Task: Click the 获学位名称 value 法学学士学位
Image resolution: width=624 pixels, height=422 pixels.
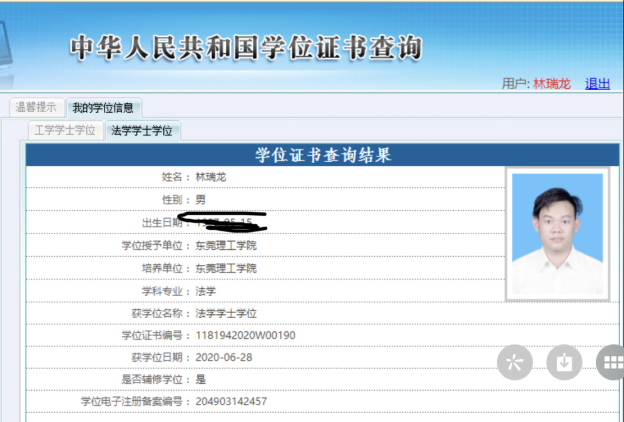Action: [x=225, y=313]
